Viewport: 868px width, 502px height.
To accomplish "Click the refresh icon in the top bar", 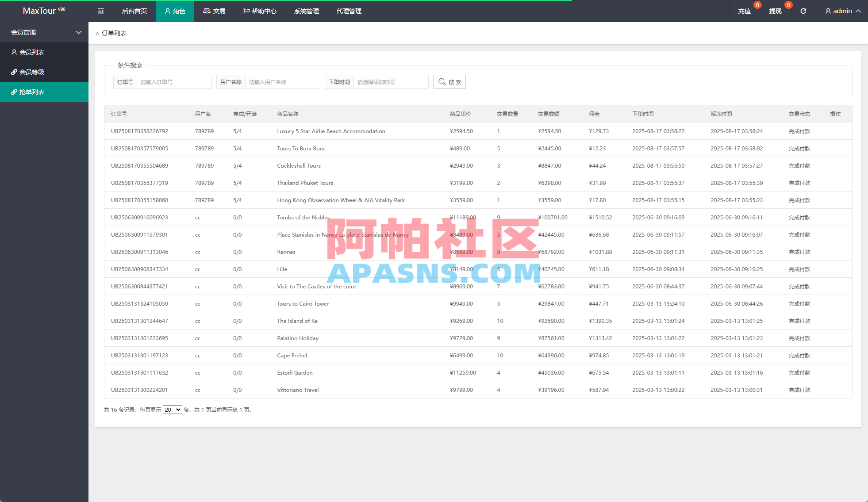I will click(803, 11).
